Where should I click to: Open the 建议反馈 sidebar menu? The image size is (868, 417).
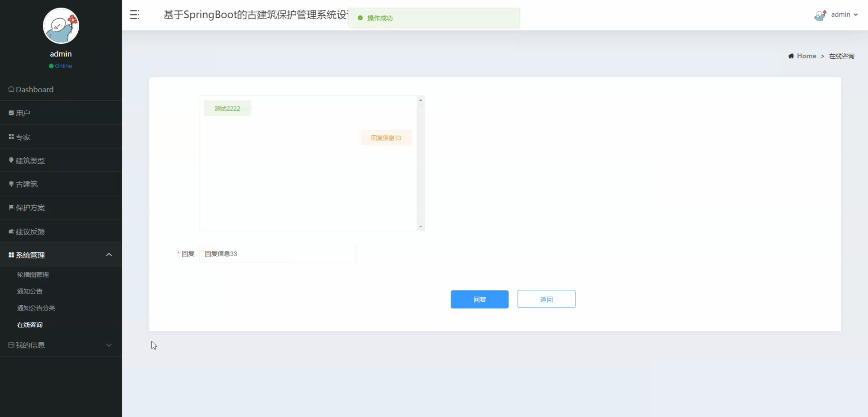(30, 231)
